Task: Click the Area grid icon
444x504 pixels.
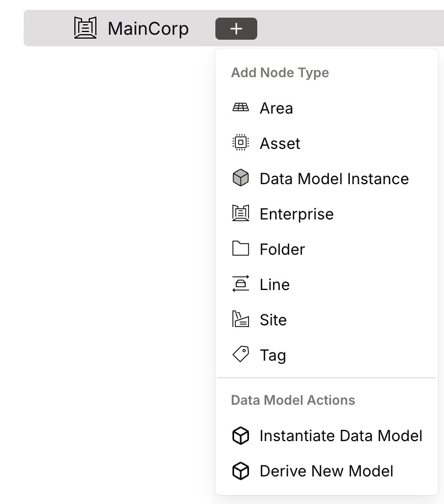Action: 241,108
